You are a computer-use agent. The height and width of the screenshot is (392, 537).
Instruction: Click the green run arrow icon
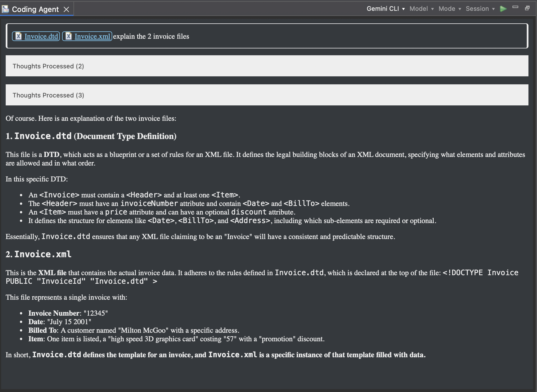coord(503,9)
